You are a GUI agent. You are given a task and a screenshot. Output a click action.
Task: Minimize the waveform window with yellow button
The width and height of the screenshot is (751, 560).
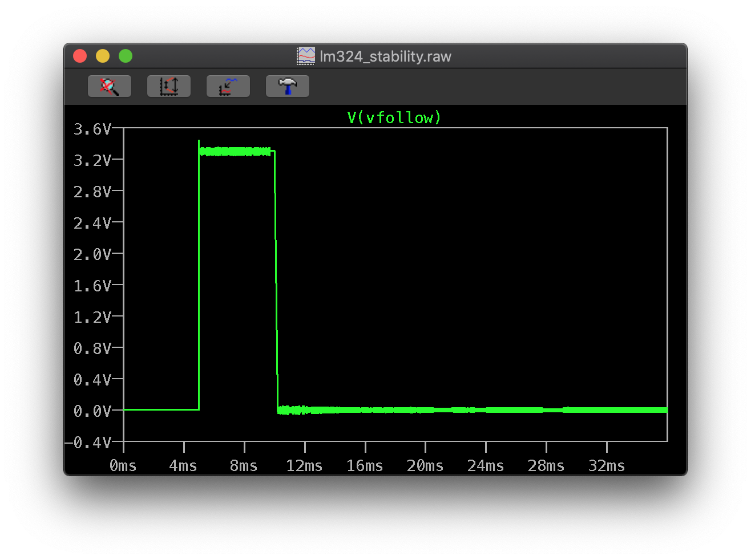pos(103,56)
